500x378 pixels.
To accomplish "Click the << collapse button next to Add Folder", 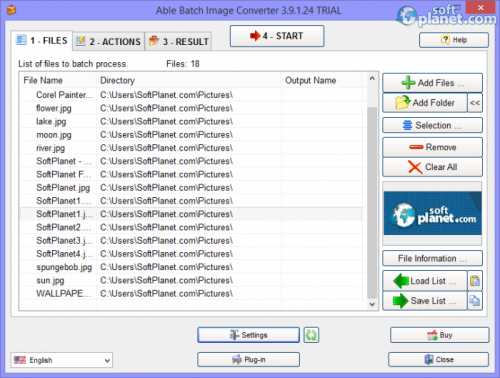I will tap(475, 103).
